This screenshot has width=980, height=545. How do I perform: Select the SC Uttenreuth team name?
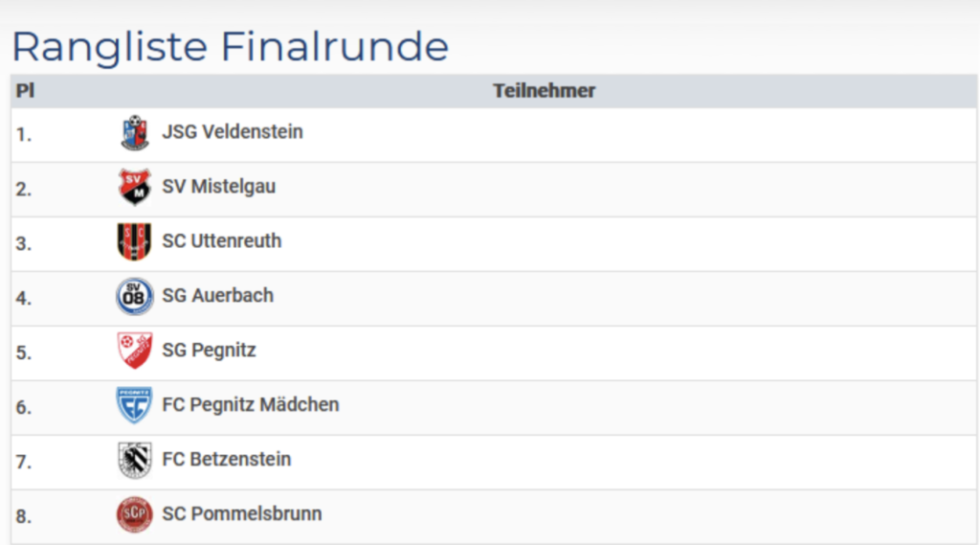pos(222,241)
